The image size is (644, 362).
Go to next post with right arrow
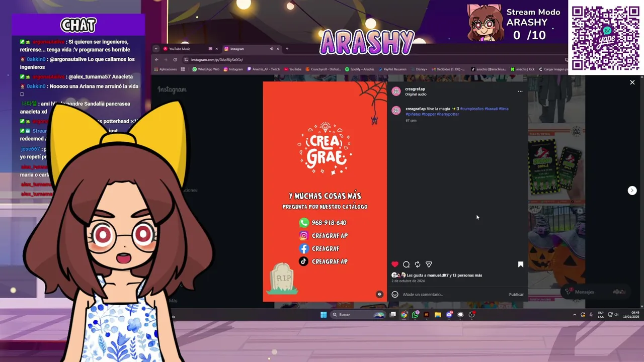[632, 191]
